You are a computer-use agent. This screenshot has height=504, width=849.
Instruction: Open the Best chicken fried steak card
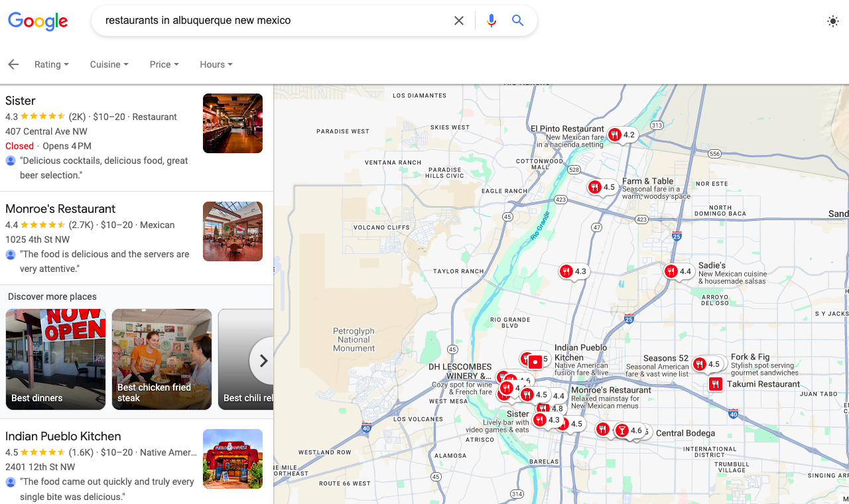click(x=162, y=359)
